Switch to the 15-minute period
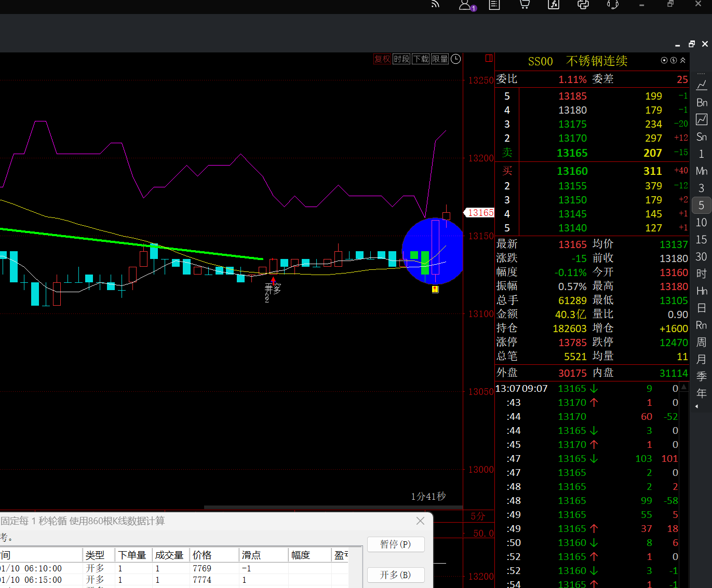 pos(702,239)
